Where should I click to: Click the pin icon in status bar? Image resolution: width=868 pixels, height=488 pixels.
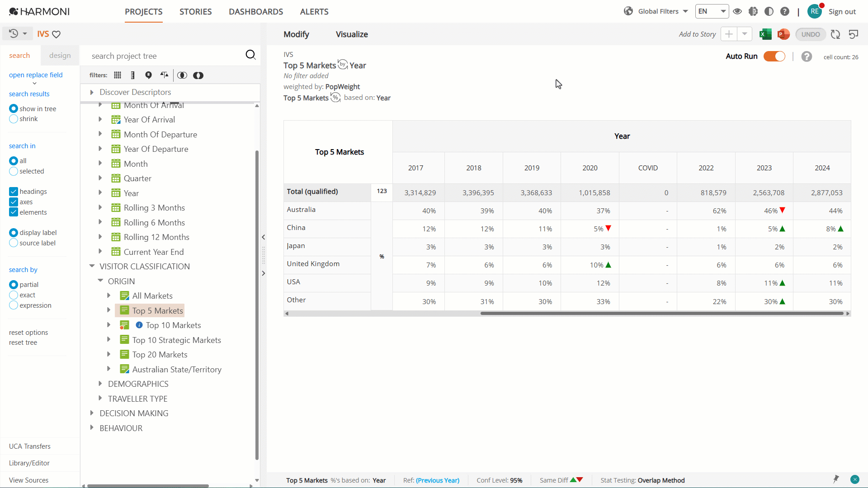coord(836,479)
